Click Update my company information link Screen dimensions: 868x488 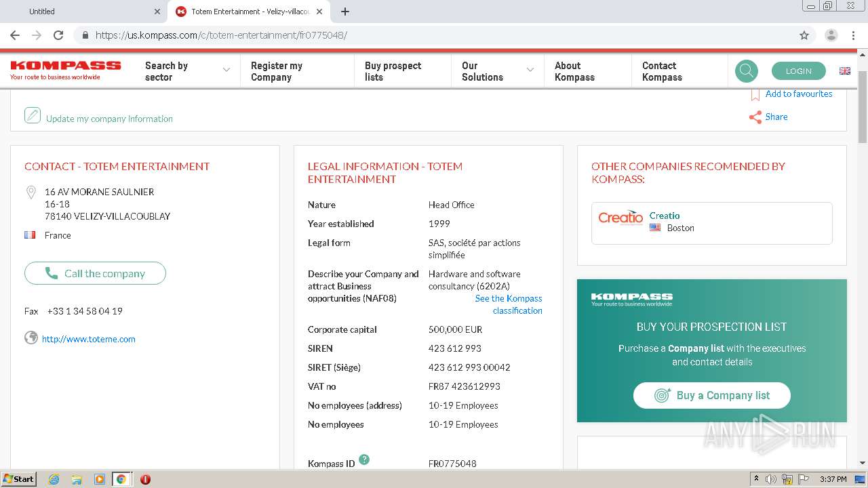pos(109,119)
